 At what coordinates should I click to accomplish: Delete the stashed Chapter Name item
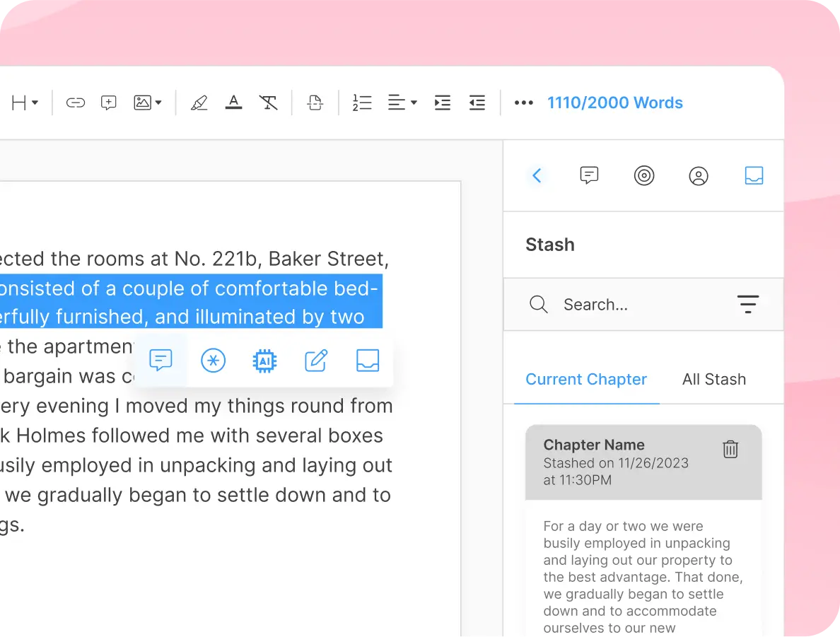tap(730, 449)
